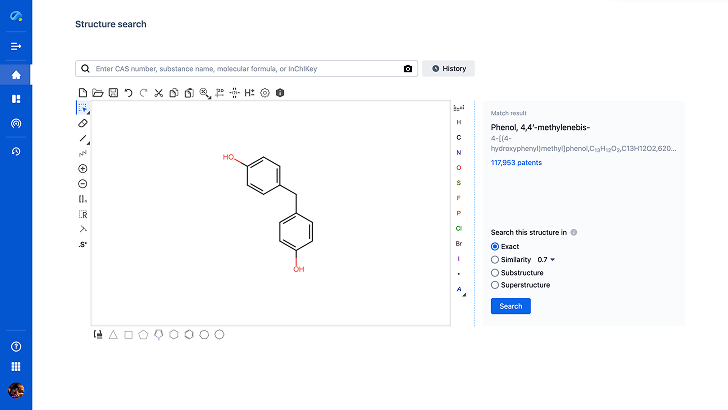Image resolution: width=728 pixels, height=410 pixels.
Task: Open the history clock sidebar item
Action: (x=16, y=151)
